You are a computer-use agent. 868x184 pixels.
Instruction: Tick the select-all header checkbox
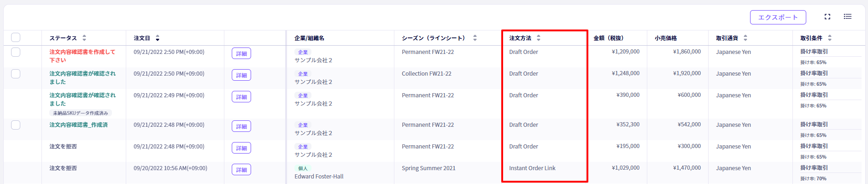(16, 38)
